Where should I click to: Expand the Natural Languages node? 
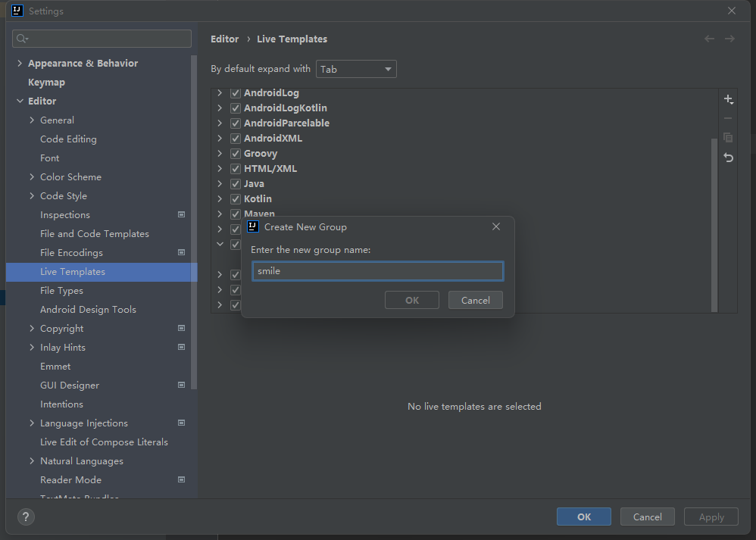[32, 461]
